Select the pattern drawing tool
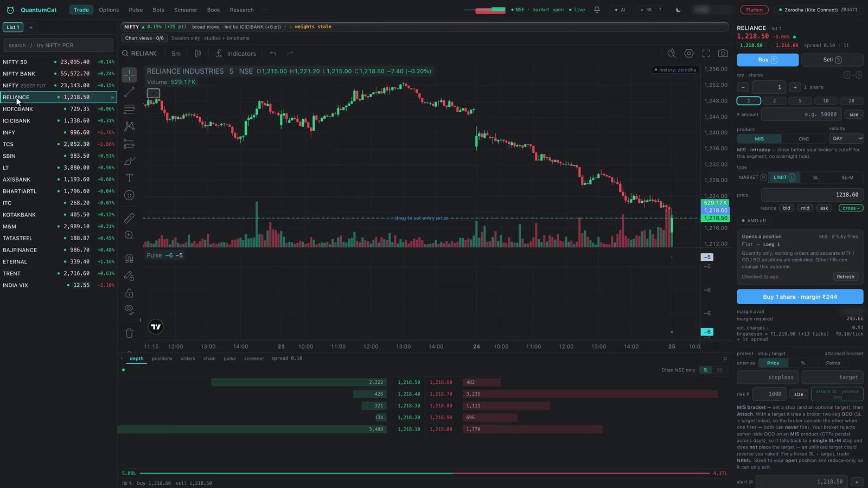Viewport: 868px width, 488px height. click(x=129, y=126)
